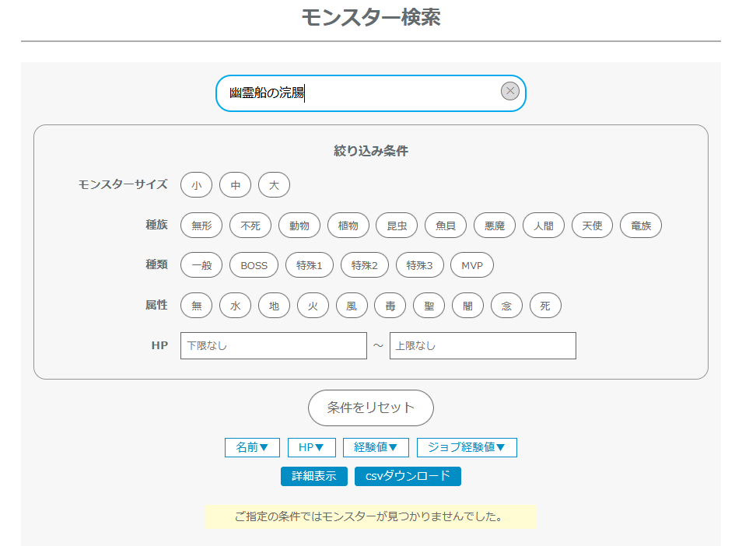Enable the 竜族 race filter

[641, 226]
